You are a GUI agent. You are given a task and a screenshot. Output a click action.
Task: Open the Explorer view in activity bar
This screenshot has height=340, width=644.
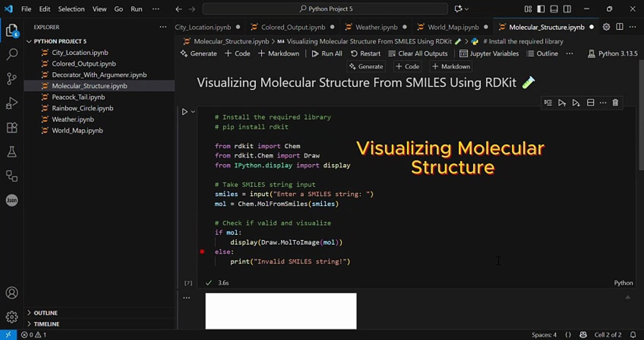[x=11, y=31]
